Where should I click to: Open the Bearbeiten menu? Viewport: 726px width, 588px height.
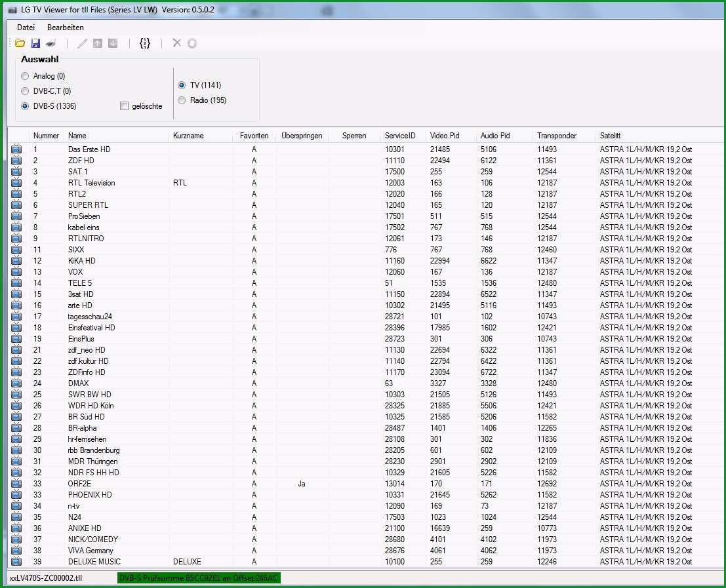pos(66,28)
